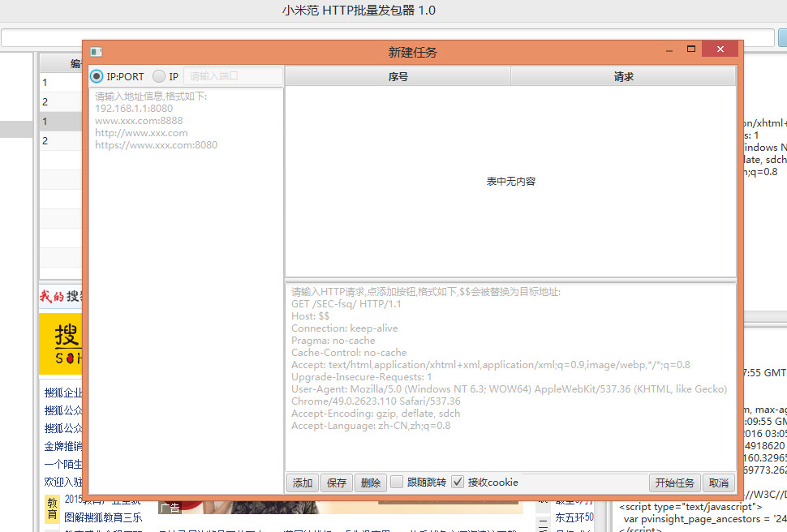Viewport: 787px width, 532px height.
Task: Click the 序号 column header
Action: (x=398, y=76)
